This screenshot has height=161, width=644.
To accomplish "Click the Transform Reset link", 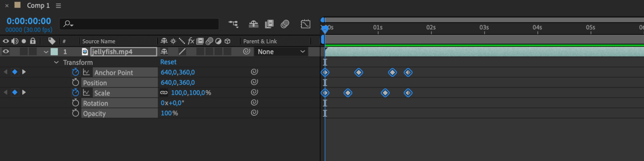I will (x=168, y=62).
